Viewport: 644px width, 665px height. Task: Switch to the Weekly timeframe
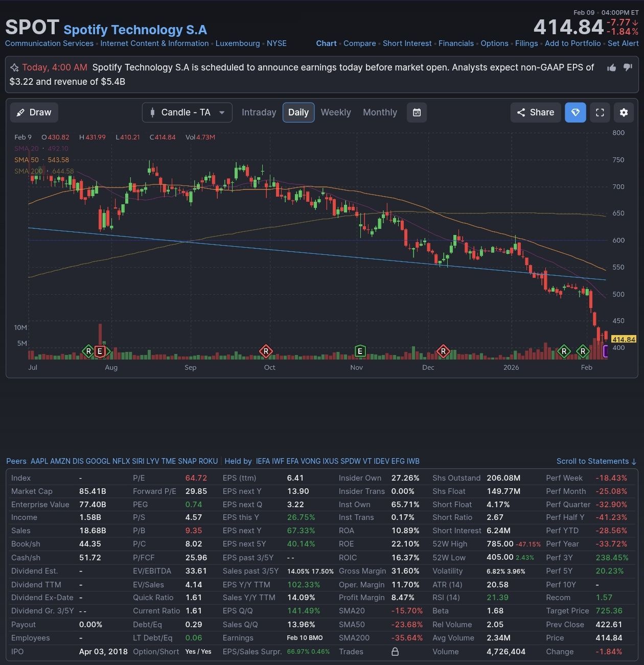coord(336,112)
